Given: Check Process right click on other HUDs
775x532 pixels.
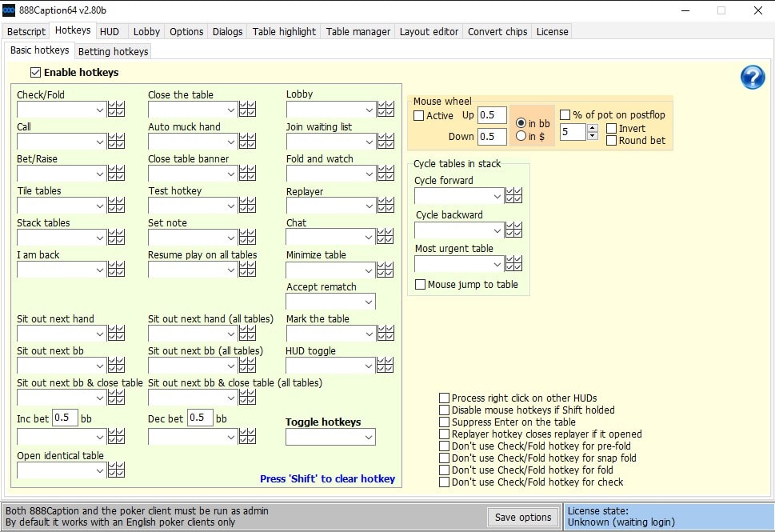Looking at the screenshot, I should 445,398.
